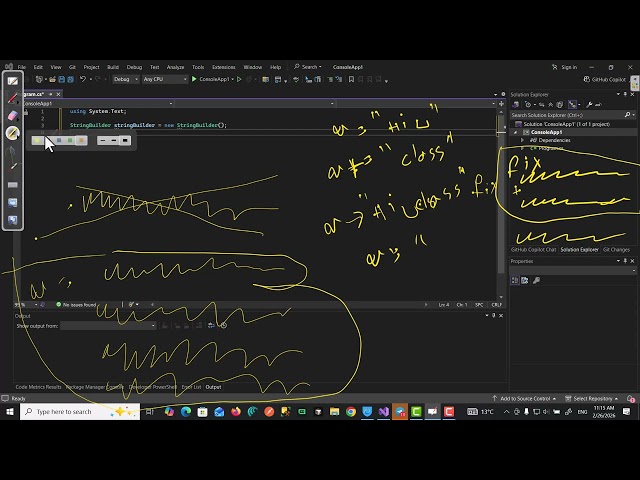The image size is (640, 480).
Task: Open the Git menu
Action: coord(72,67)
